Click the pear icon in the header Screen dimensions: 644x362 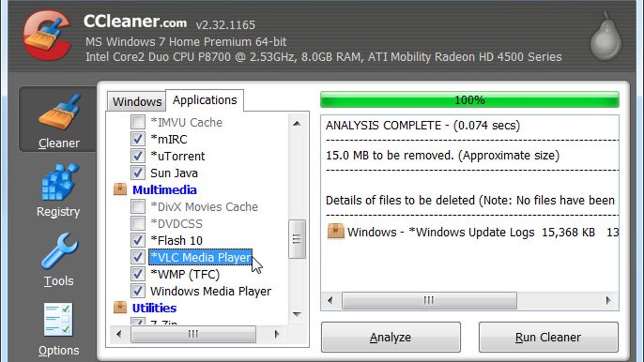[x=606, y=36]
